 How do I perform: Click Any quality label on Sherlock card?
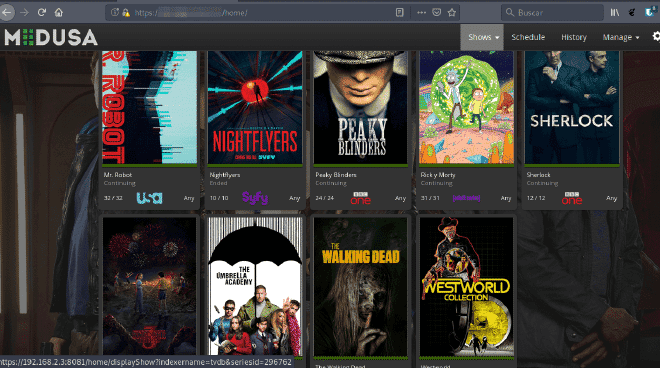tap(612, 198)
